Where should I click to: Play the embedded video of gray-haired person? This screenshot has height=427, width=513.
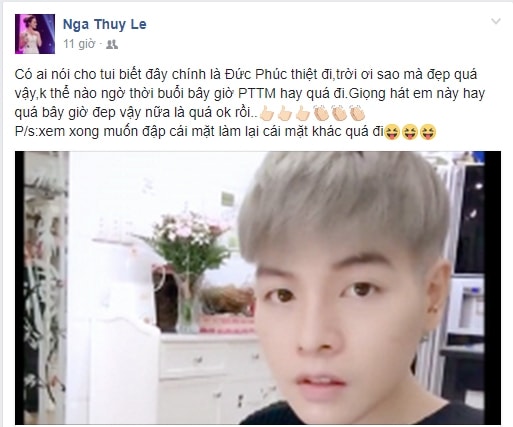[x=258, y=288]
